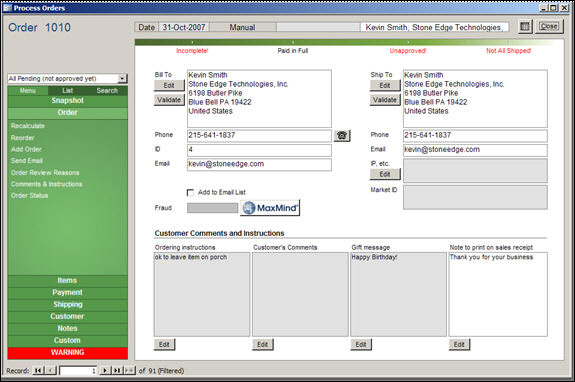Open the MaxMind fraud check button
Image resolution: width=575 pixels, height=382 pixels.
point(270,208)
